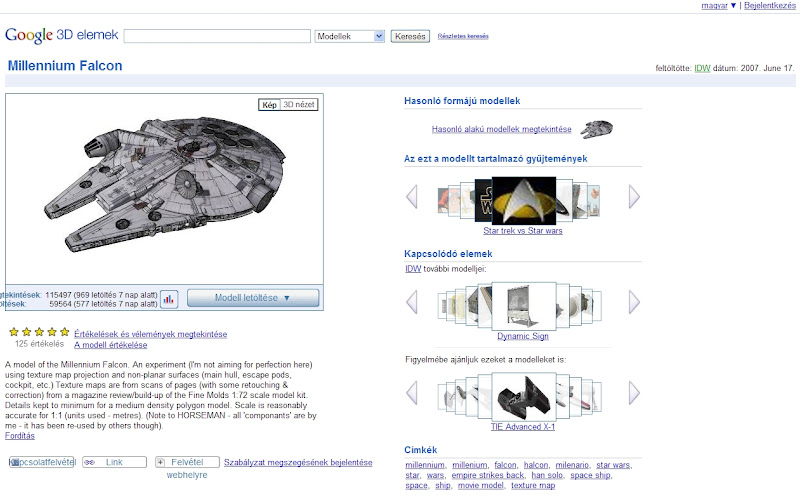
Task: Go to previous collection containing this model
Action: click(x=412, y=197)
